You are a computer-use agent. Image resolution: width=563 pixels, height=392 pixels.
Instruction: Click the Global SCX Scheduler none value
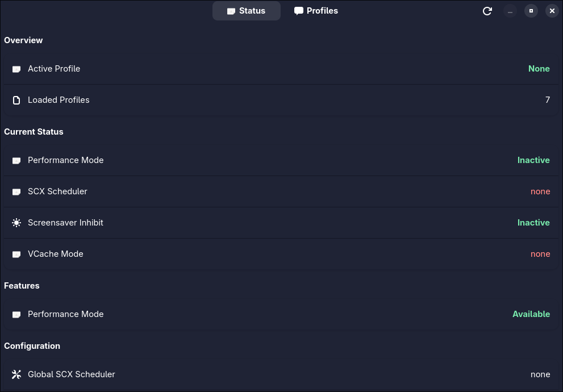pos(540,374)
